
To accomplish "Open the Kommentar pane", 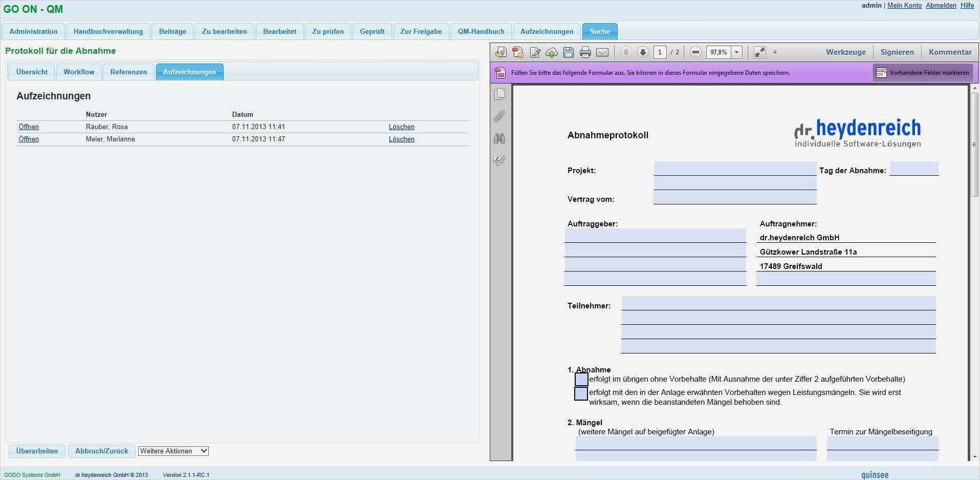I will [950, 52].
